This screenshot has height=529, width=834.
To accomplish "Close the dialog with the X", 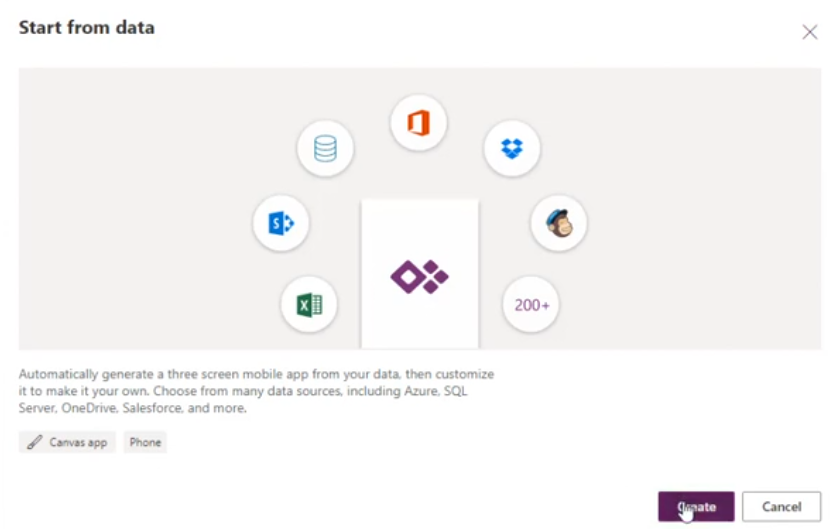I will (x=810, y=32).
